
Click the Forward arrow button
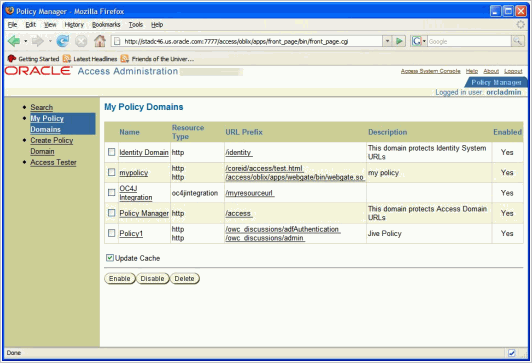tap(37, 41)
